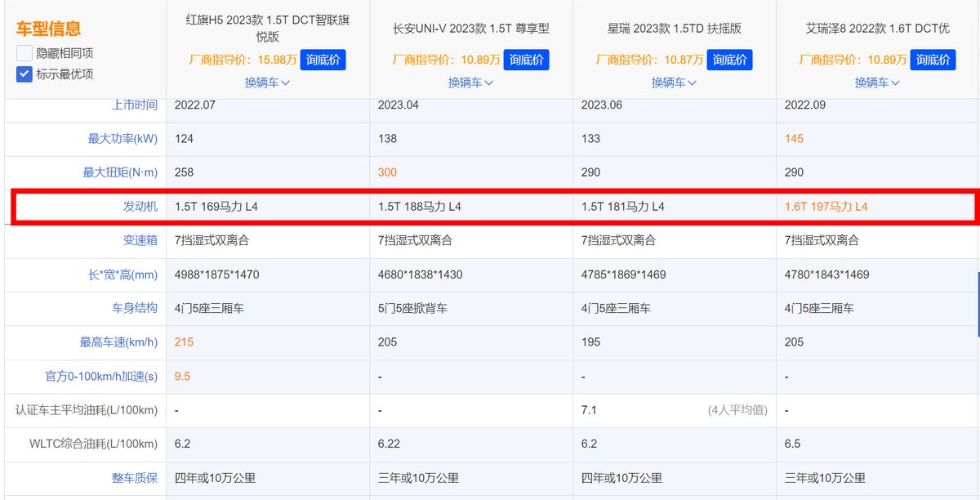Open 换辆车 dropdown under 星瑞

click(675, 83)
